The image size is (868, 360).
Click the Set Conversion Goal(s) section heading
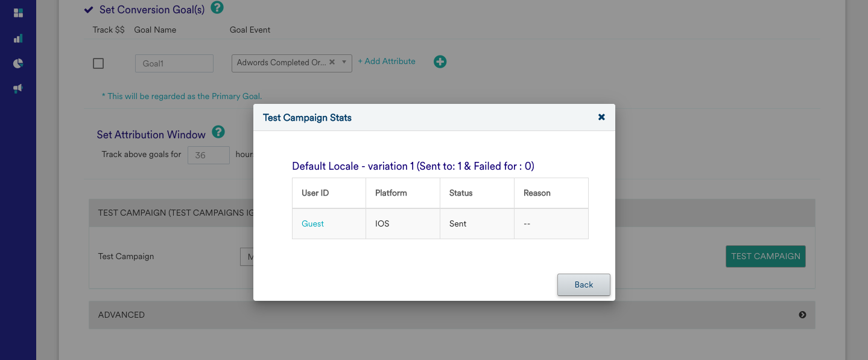tap(151, 10)
